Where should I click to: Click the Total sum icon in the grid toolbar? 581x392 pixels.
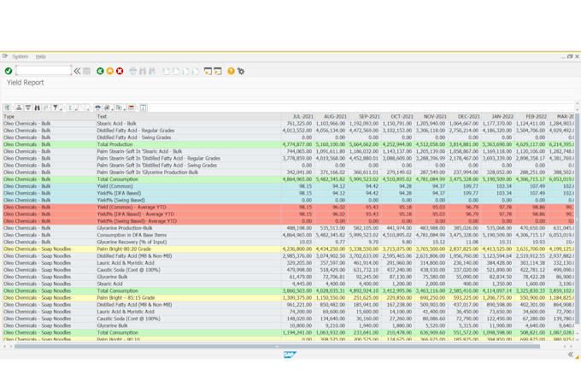[x=70, y=108]
